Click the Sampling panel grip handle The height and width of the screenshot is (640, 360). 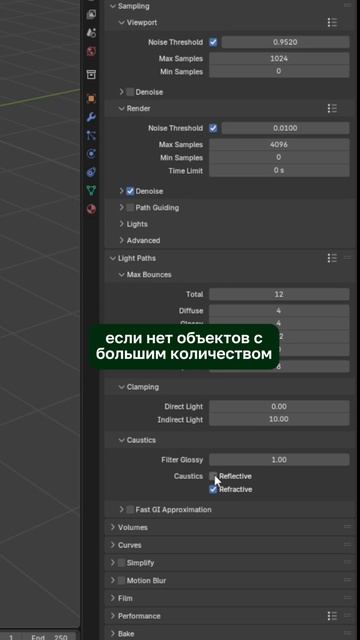(348, 6)
